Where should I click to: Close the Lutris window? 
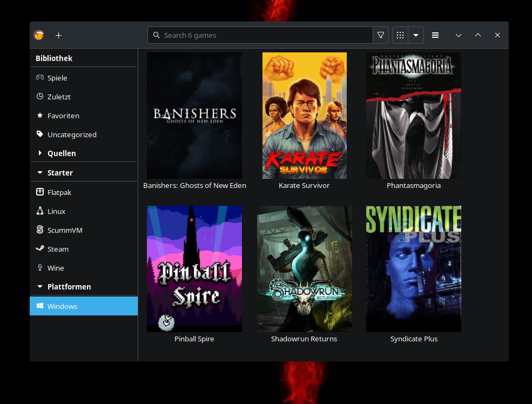[497, 35]
